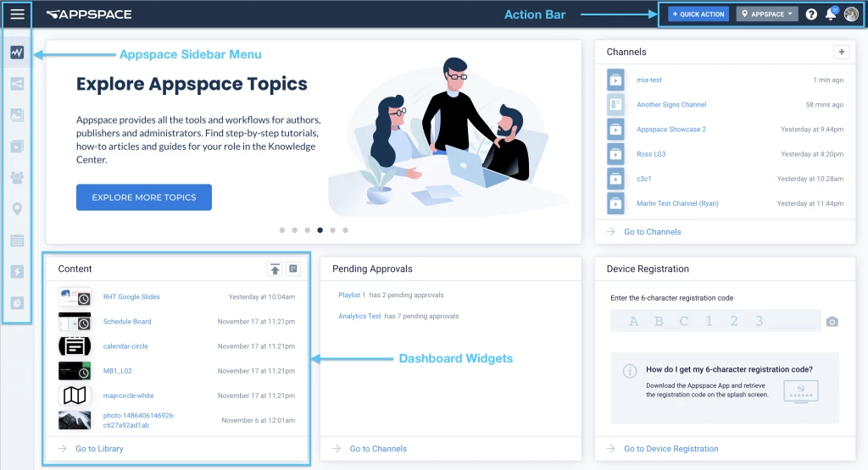
Task: Click the info icon in registration help box
Action: pos(630,371)
